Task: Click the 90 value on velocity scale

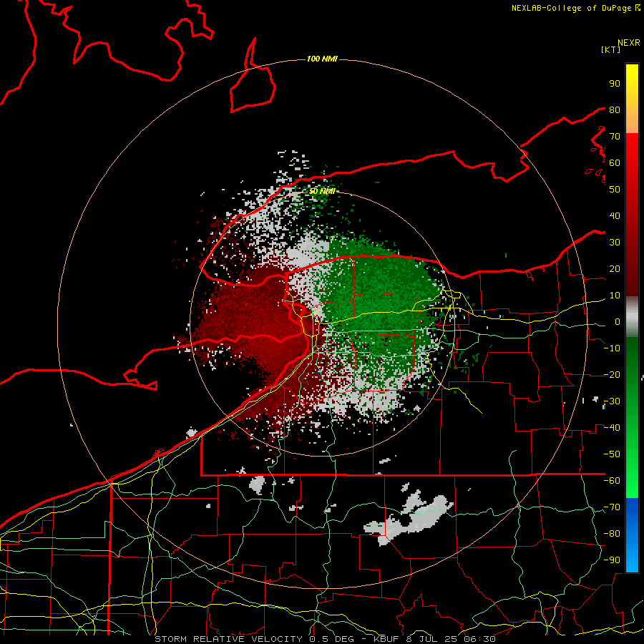Action: pos(615,84)
